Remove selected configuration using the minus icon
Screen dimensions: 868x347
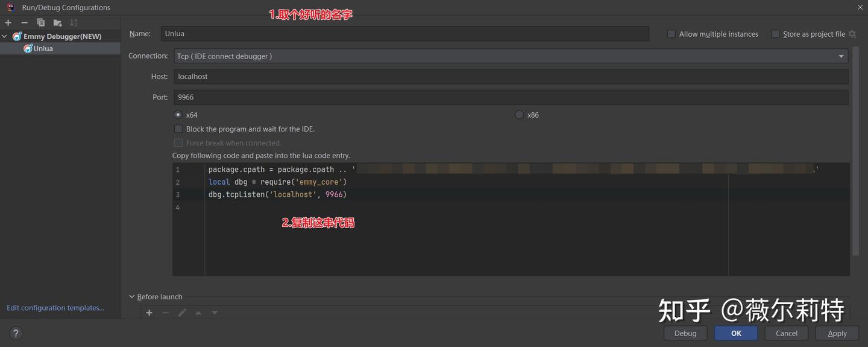(25, 22)
